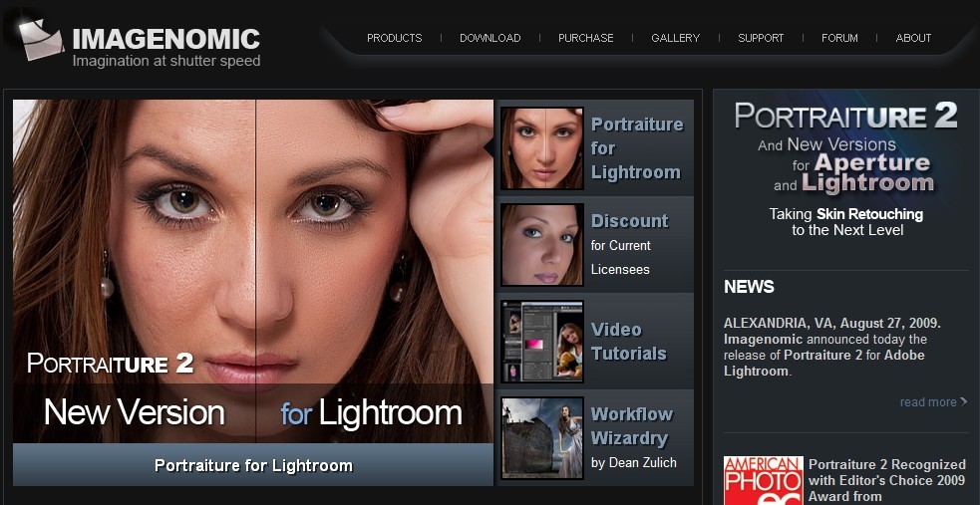Open the Gallery nav item
Screen dimensions: 980x505
click(x=676, y=38)
